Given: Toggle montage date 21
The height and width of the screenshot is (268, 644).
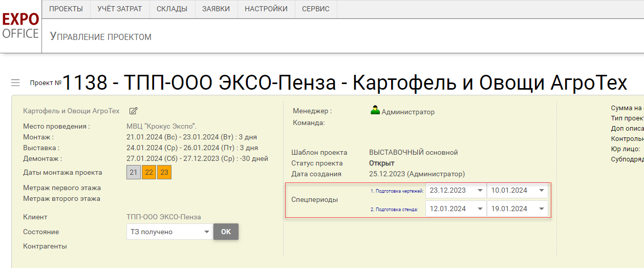Looking at the screenshot, I should pos(134,173).
